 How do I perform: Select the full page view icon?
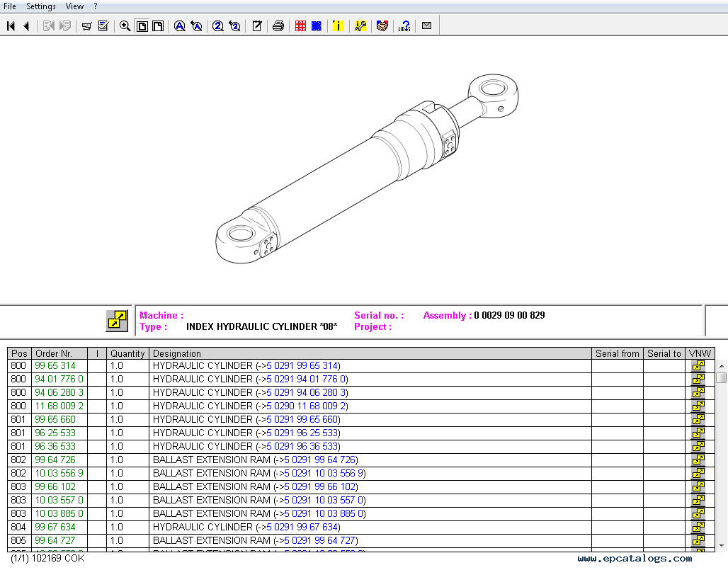click(142, 26)
